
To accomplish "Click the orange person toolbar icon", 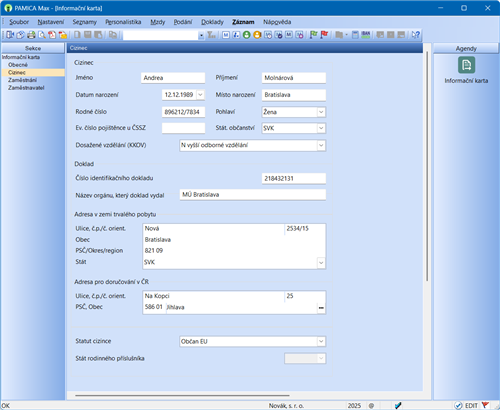I will click(257, 35).
